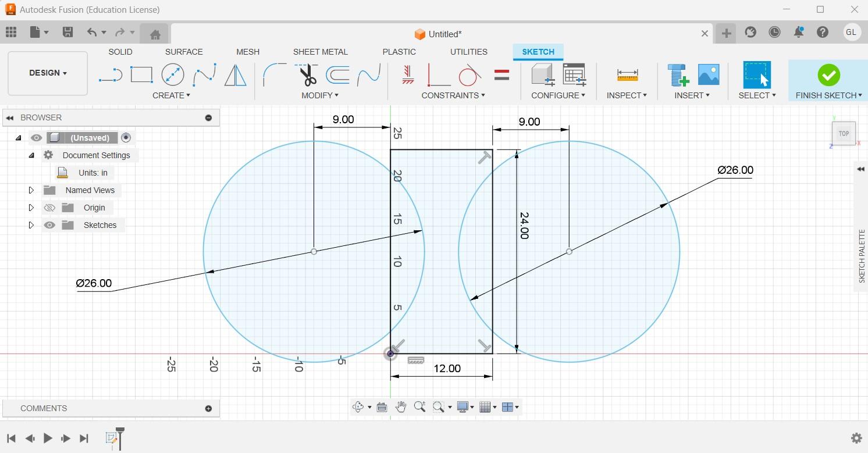This screenshot has height=453, width=868.
Task: Switch to the SOLID tab
Action: (x=120, y=52)
